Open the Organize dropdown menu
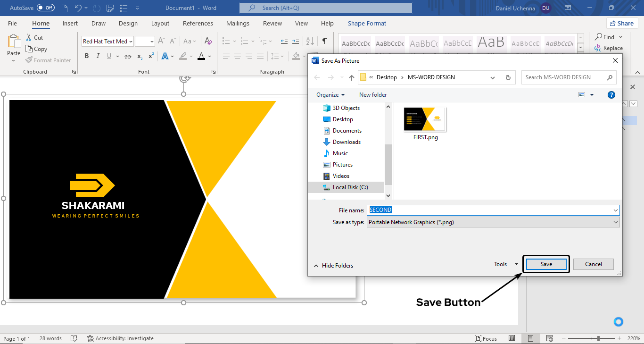644x344 pixels. coord(330,95)
